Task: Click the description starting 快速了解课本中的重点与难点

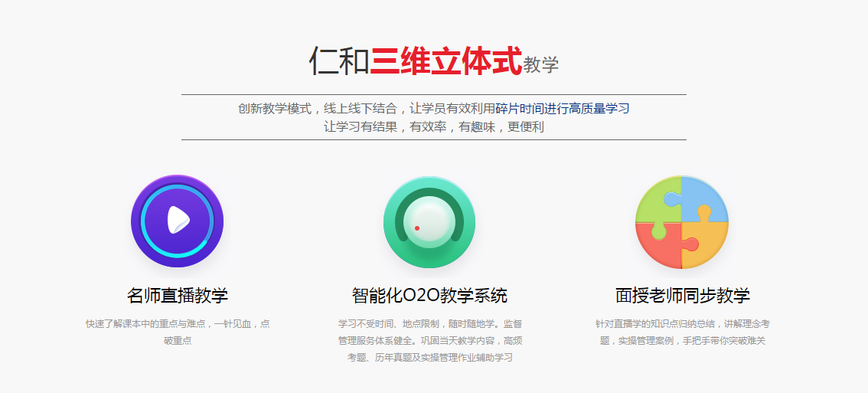Action: [x=178, y=332]
